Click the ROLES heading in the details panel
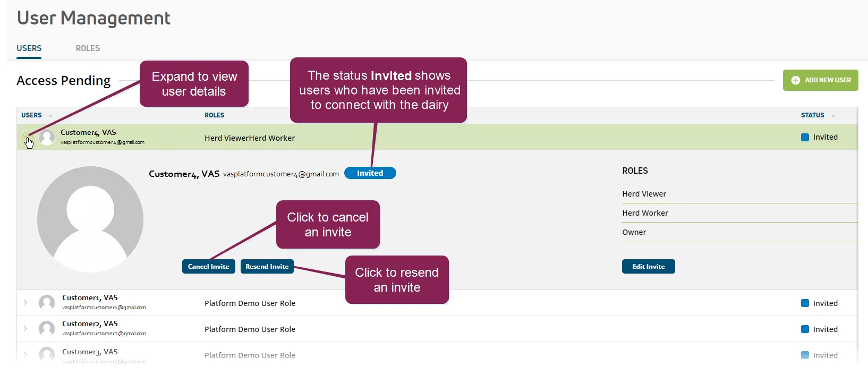 635,171
